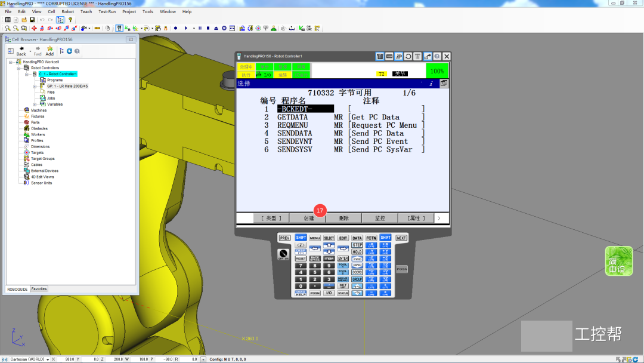Toggle the pendant OFF/ON enable switch
Viewport: 644px width, 363px height.
[283, 254]
